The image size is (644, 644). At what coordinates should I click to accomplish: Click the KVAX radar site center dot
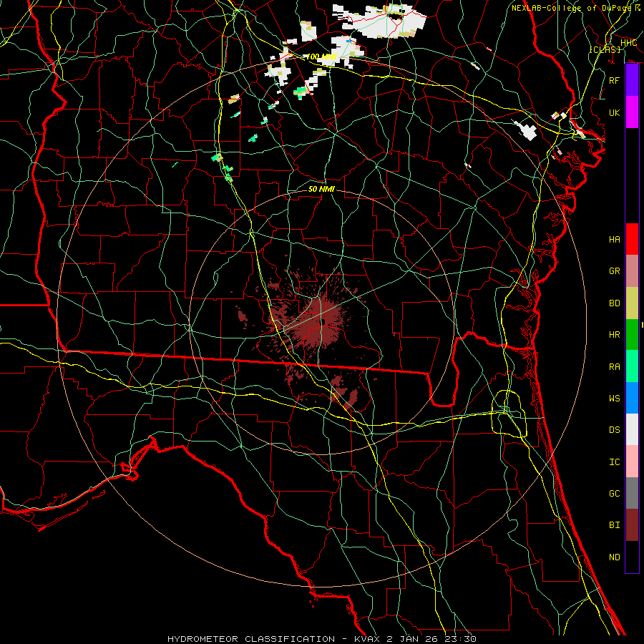coord(323,321)
